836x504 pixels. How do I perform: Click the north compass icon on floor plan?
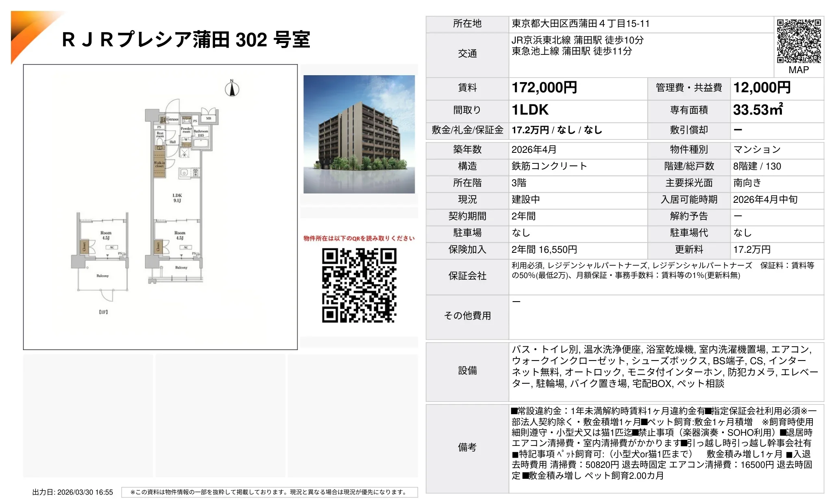click(232, 89)
